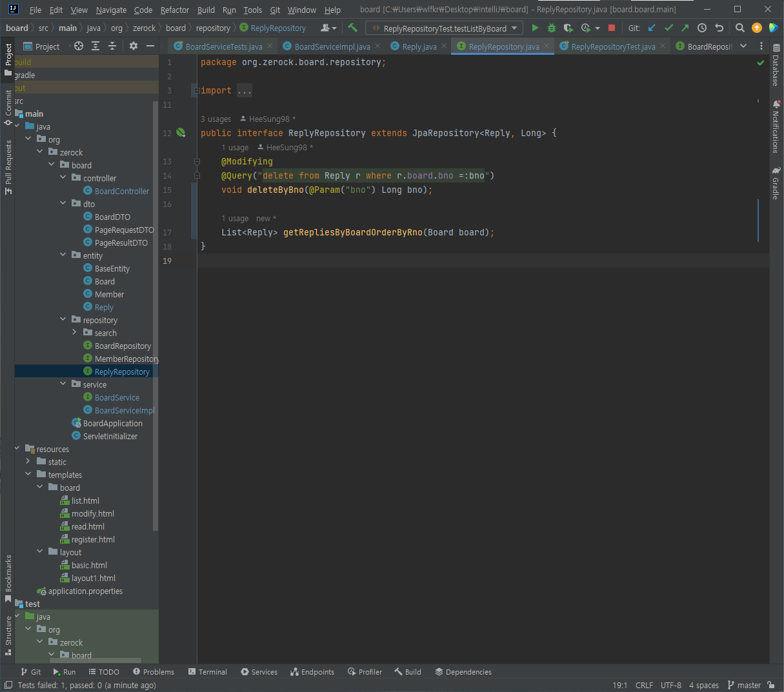
Task: Expand the search folder under repository
Action: pyautogui.click(x=75, y=332)
